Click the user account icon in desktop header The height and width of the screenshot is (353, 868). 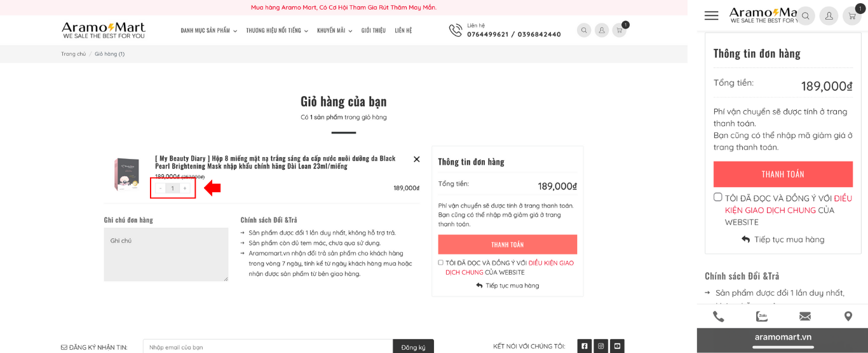pos(601,30)
